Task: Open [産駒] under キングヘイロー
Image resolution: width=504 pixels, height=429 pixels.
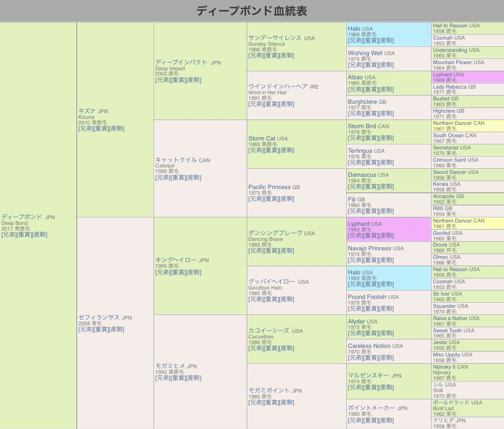Action: coord(194,272)
